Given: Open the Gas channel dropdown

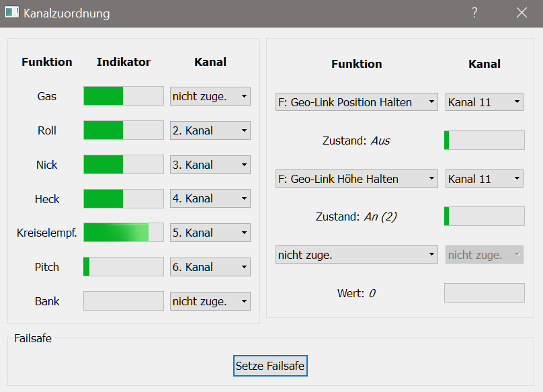Looking at the screenshot, I should pos(210,96).
